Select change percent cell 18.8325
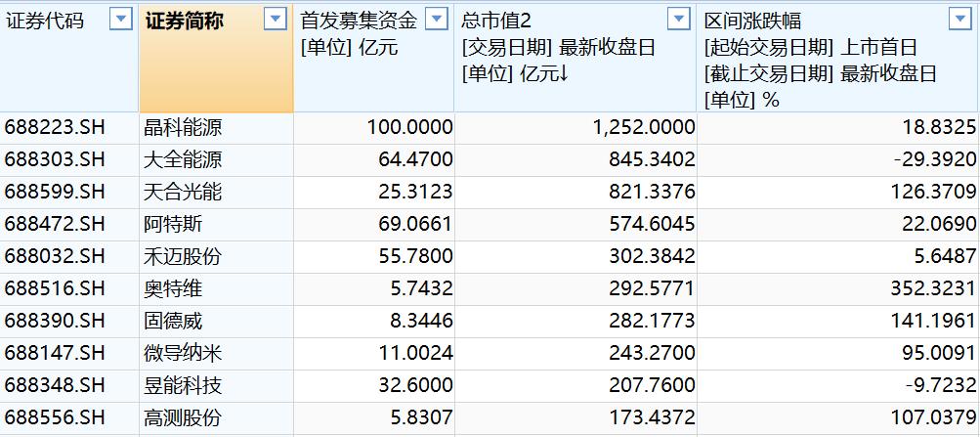The height and width of the screenshot is (437, 980). (x=838, y=128)
